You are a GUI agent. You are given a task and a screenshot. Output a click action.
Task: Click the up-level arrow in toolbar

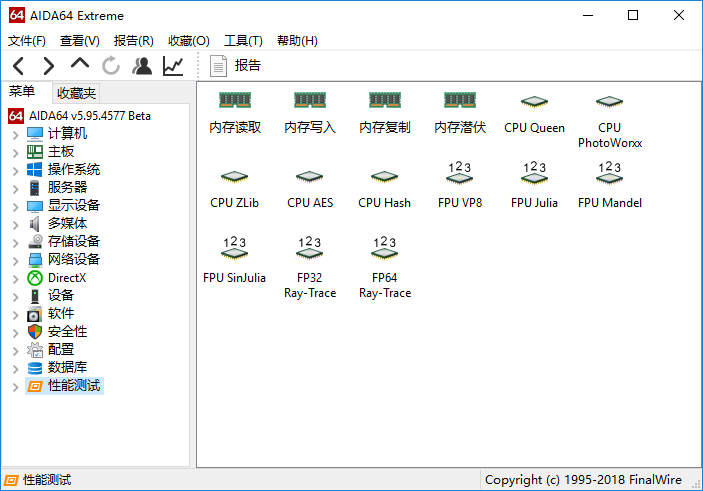click(x=80, y=66)
